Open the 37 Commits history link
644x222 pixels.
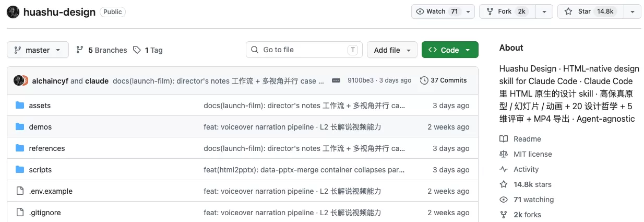tap(443, 80)
